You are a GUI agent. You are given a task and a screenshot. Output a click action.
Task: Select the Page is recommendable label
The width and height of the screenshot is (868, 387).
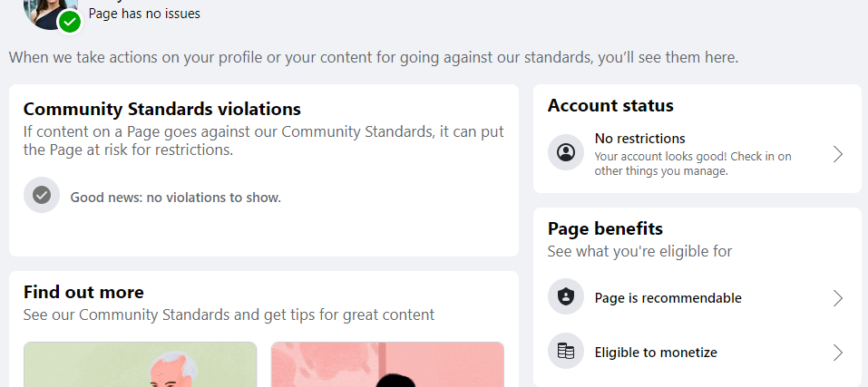668,298
